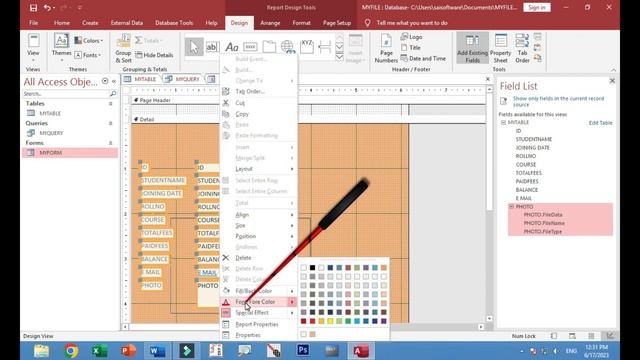Open Font/Fore Color submenu item
Viewport: 640px width, 360px height.
(258, 302)
